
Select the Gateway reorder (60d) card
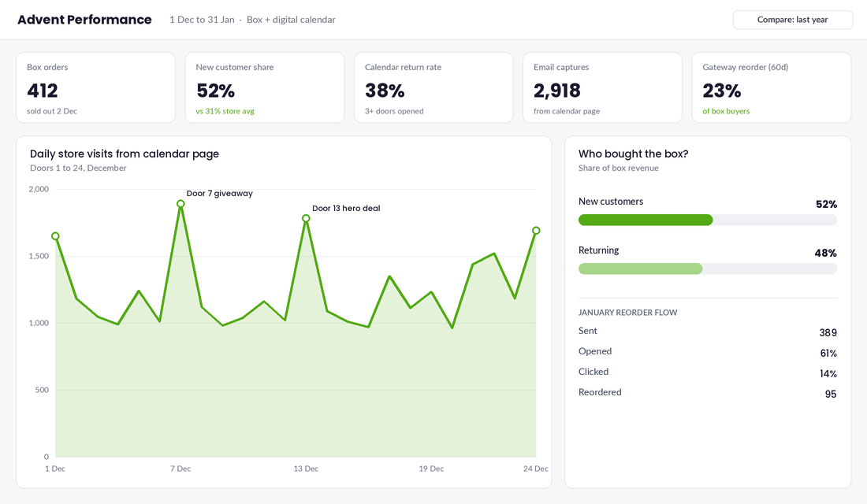(772, 87)
